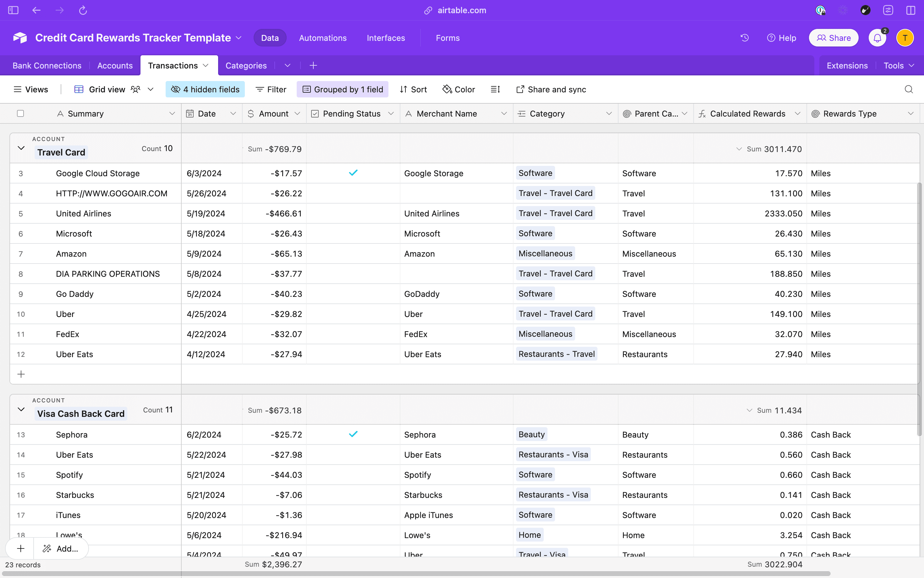
Task: Click the Share button
Action: coord(833,37)
